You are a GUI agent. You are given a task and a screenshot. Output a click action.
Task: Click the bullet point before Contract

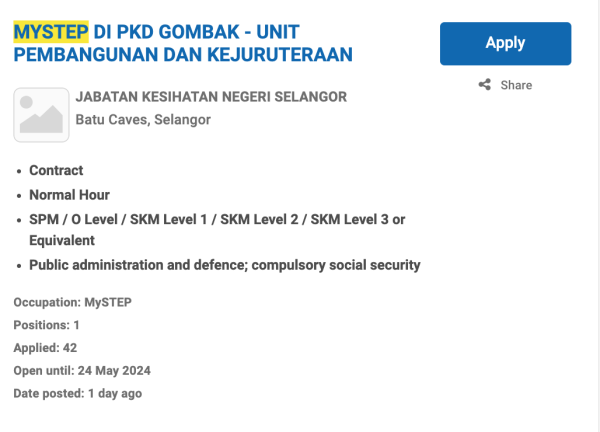point(18,171)
